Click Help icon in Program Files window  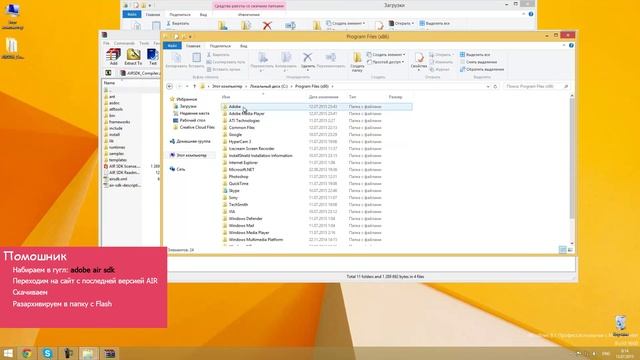pos(571,46)
